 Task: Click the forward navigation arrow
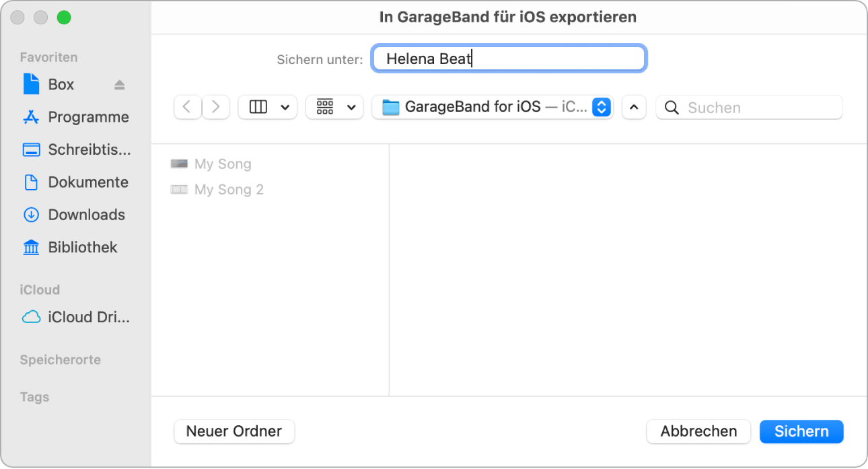click(x=215, y=107)
